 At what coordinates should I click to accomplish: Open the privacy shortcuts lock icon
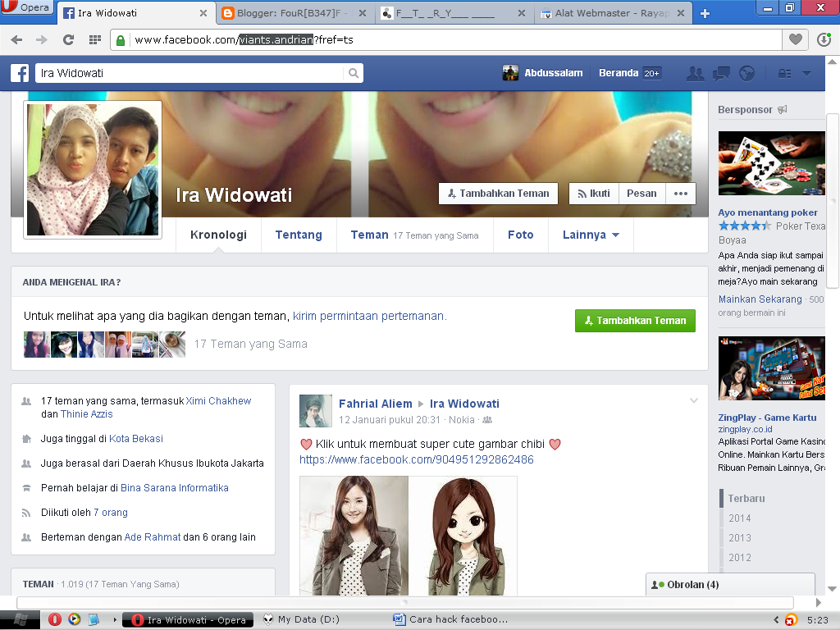[x=784, y=73]
